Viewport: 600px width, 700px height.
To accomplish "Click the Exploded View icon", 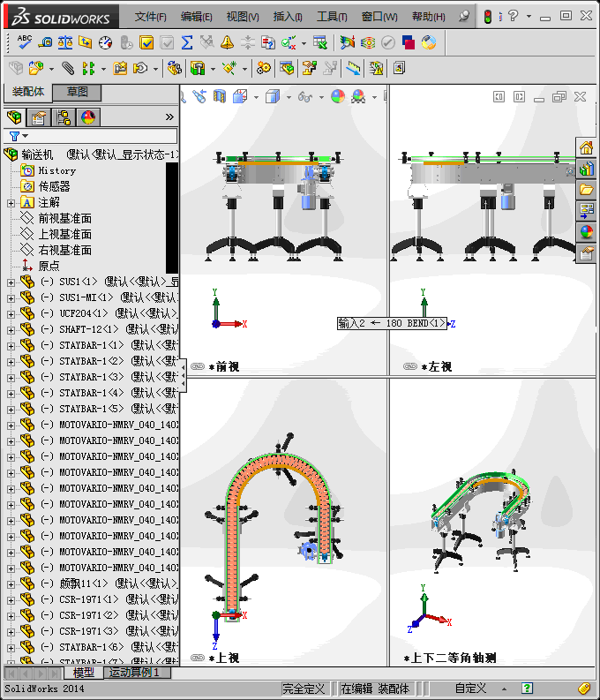I will pyautogui.click(x=310, y=68).
